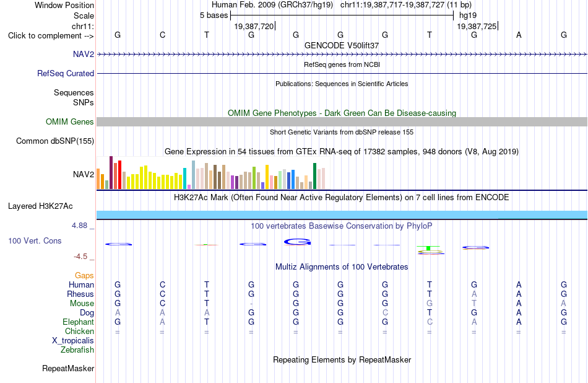Click the Gaps row label
The height and width of the screenshot is (383, 588).
tap(84, 275)
